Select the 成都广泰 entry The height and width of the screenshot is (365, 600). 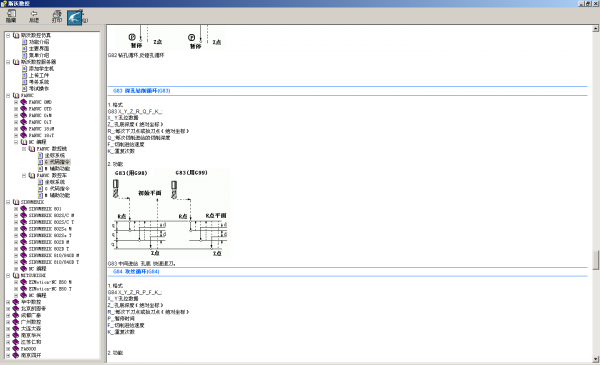[x=31, y=315]
